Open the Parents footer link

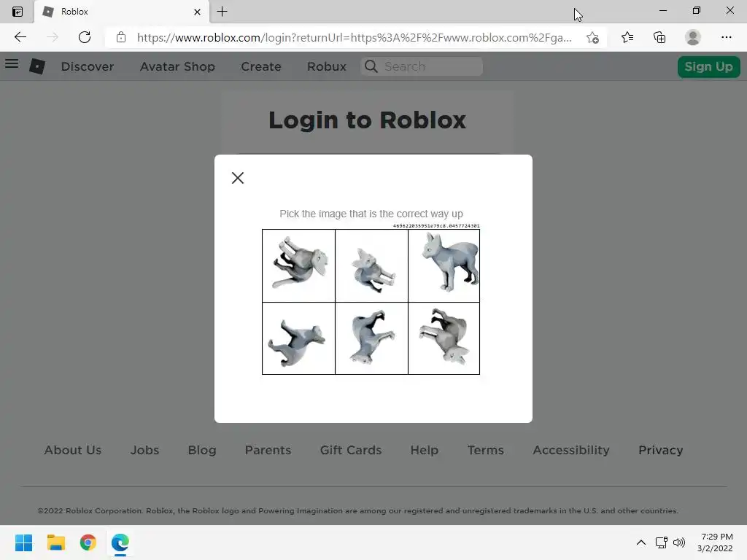[x=268, y=450]
